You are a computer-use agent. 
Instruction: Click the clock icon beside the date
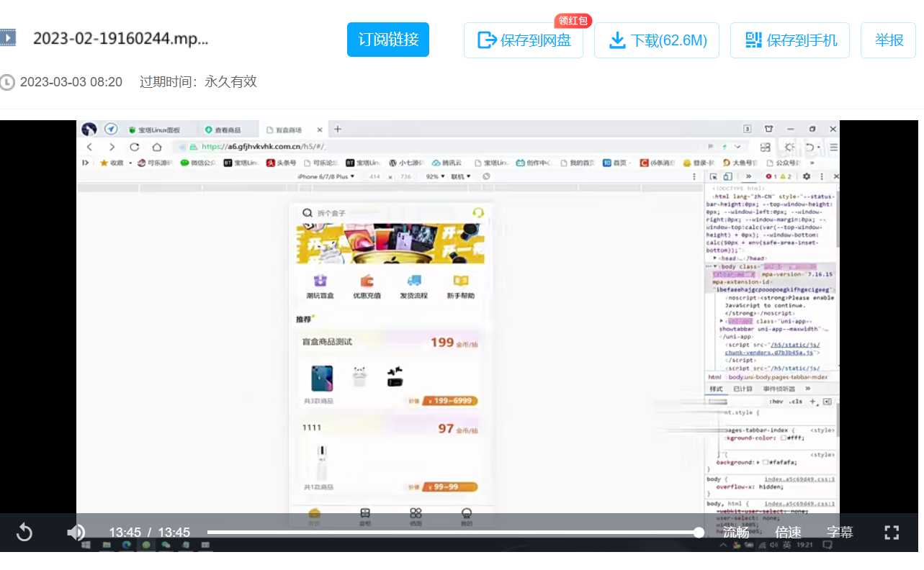point(7,82)
